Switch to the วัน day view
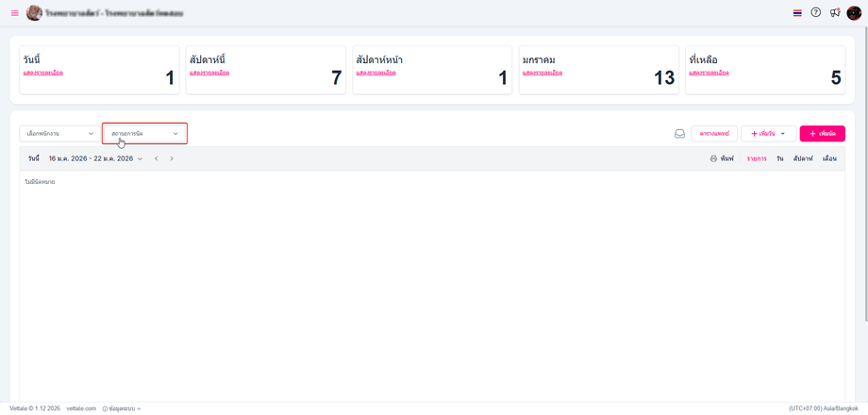This screenshot has height=415, width=868. pyautogui.click(x=779, y=158)
